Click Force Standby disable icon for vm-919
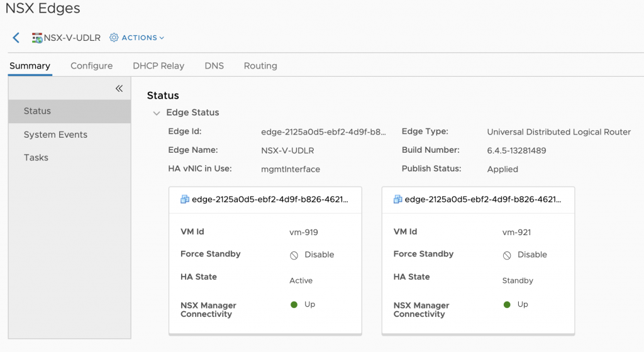644x352 pixels. click(x=294, y=255)
